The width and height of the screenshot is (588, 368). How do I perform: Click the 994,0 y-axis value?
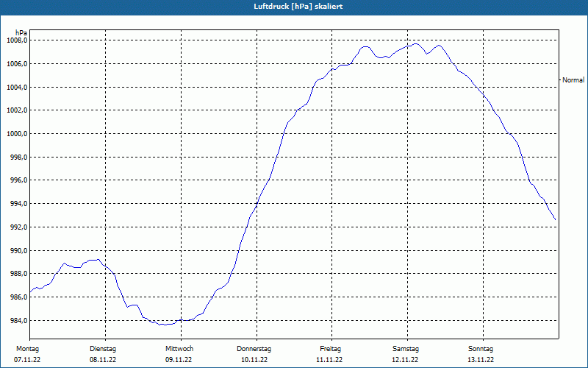18,204
